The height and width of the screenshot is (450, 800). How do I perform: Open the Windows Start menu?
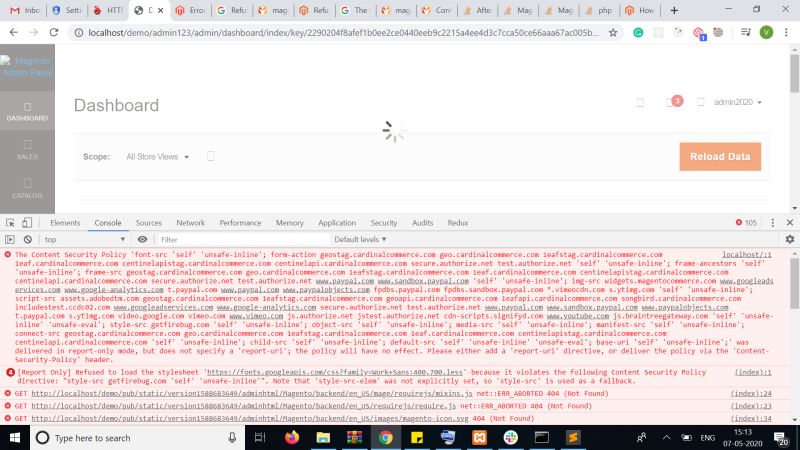pos(15,438)
